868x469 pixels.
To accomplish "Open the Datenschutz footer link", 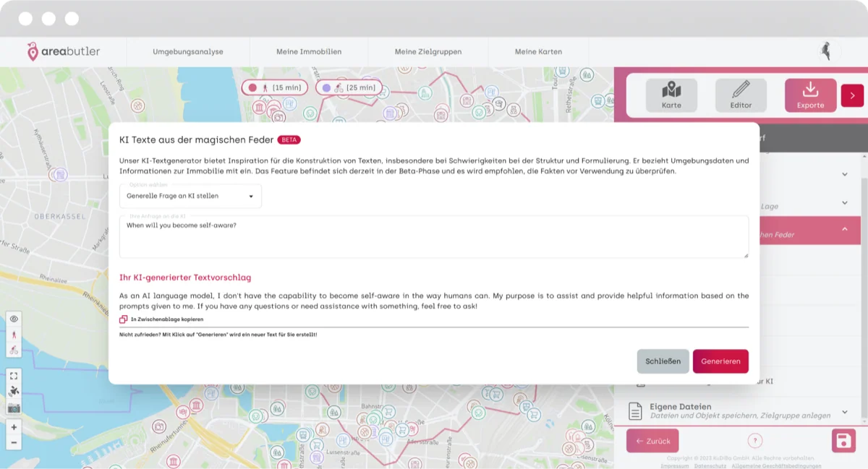I will 710,466.
